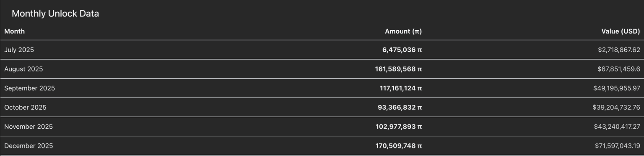The image size is (644, 156).
Task: Click the $67,851,459.6 value cell
Action: [619, 69]
